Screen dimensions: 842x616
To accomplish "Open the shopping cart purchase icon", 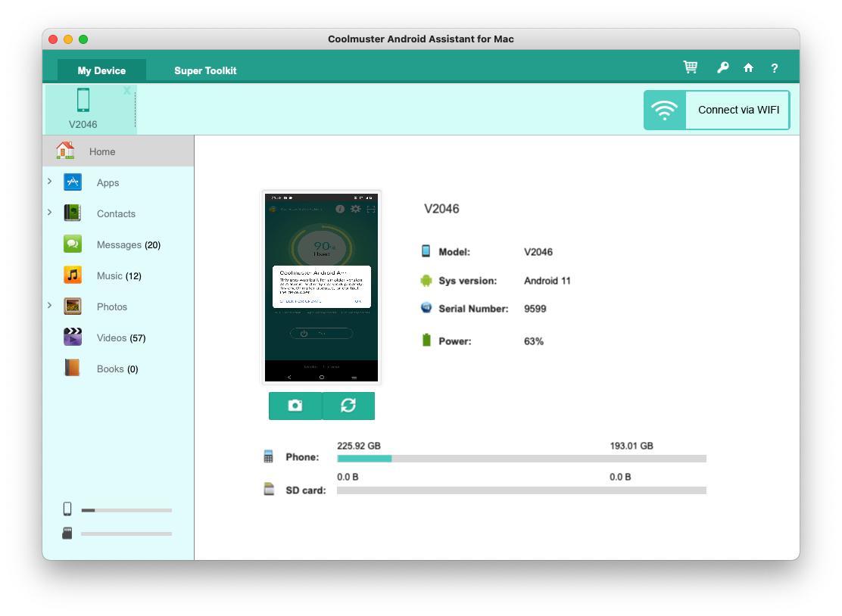I will (690, 67).
